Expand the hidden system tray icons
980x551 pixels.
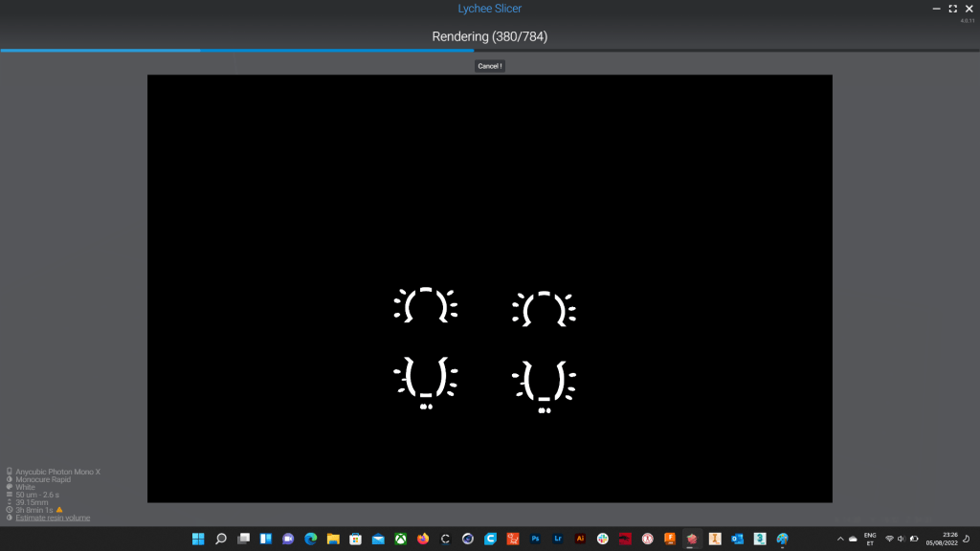click(839, 539)
